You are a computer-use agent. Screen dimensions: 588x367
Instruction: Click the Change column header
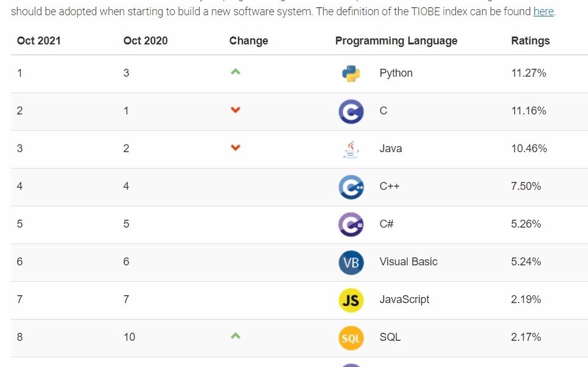[x=248, y=41]
